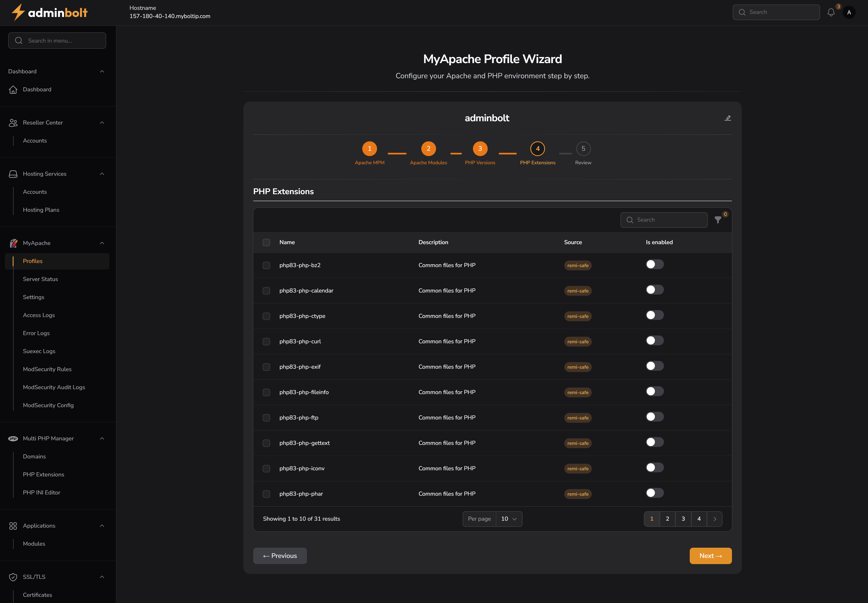
Task: Click the Hosting Services server icon
Action: point(13,173)
